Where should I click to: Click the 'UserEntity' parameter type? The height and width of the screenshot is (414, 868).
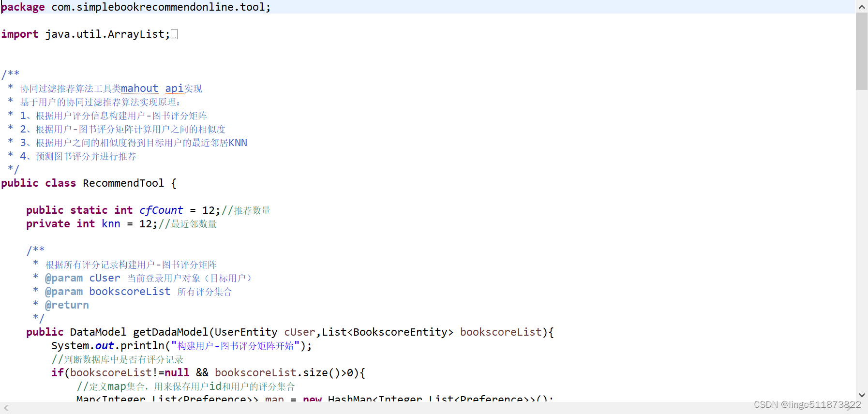click(246, 332)
